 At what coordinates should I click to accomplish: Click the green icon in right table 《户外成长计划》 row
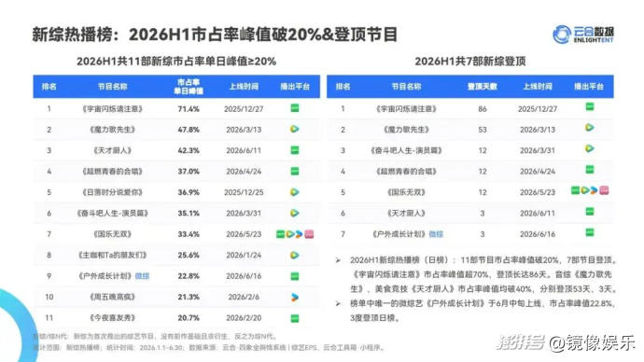(x=589, y=232)
